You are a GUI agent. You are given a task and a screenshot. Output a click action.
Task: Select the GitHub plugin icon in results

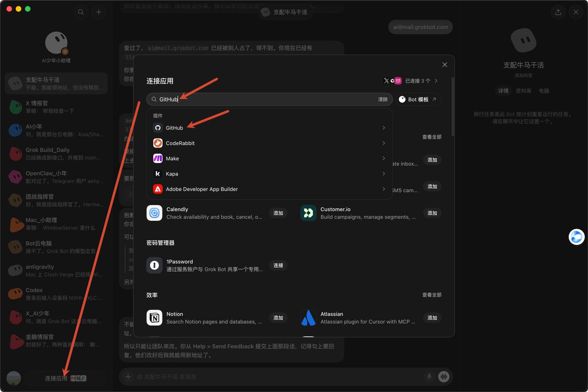coord(158,128)
